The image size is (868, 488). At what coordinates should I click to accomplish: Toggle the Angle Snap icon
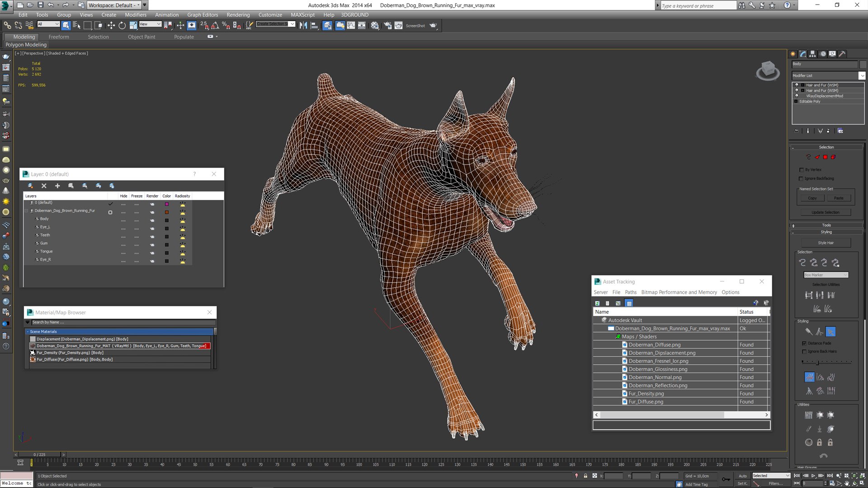pyautogui.click(x=215, y=25)
